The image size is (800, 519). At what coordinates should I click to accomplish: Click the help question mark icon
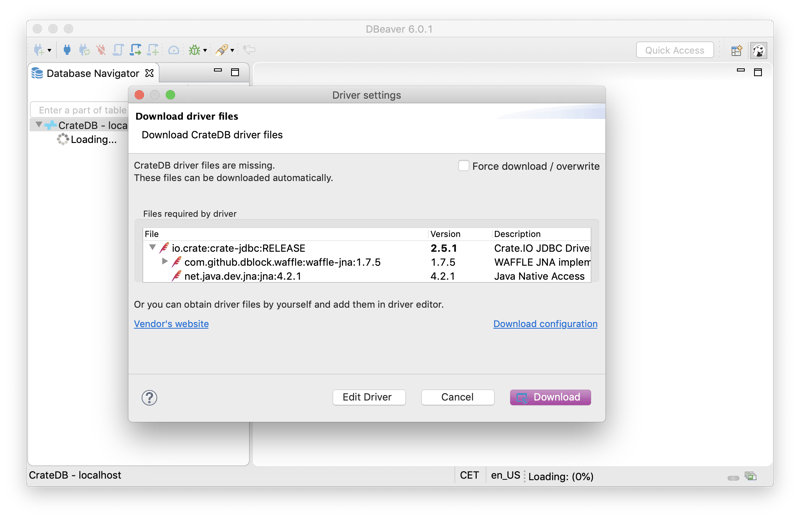click(x=149, y=398)
